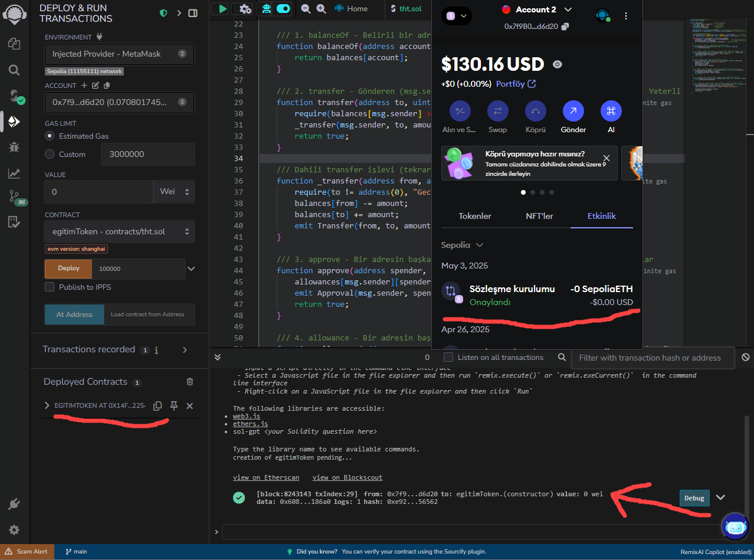Screen dimensions: 754x560
Task: Open the Plugin Manager plug icon
Action: click(14, 505)
